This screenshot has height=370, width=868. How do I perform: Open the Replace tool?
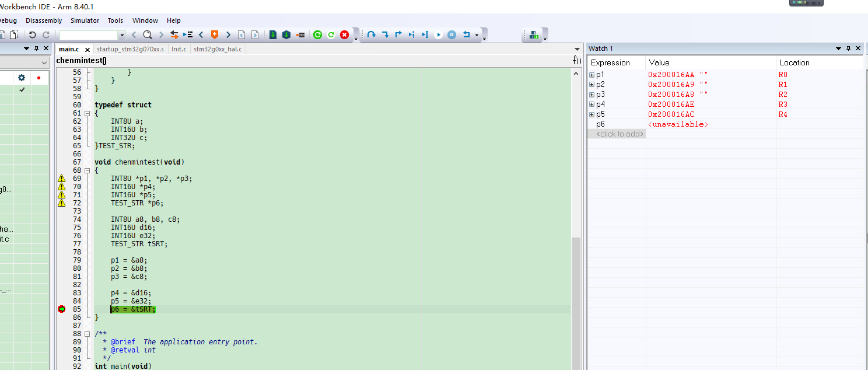click(x=174, y=35)
